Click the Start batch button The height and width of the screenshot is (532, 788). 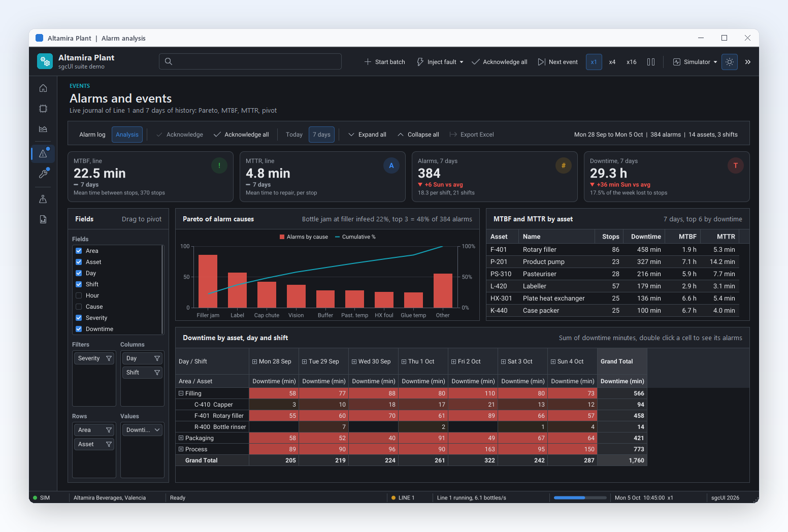385,62
